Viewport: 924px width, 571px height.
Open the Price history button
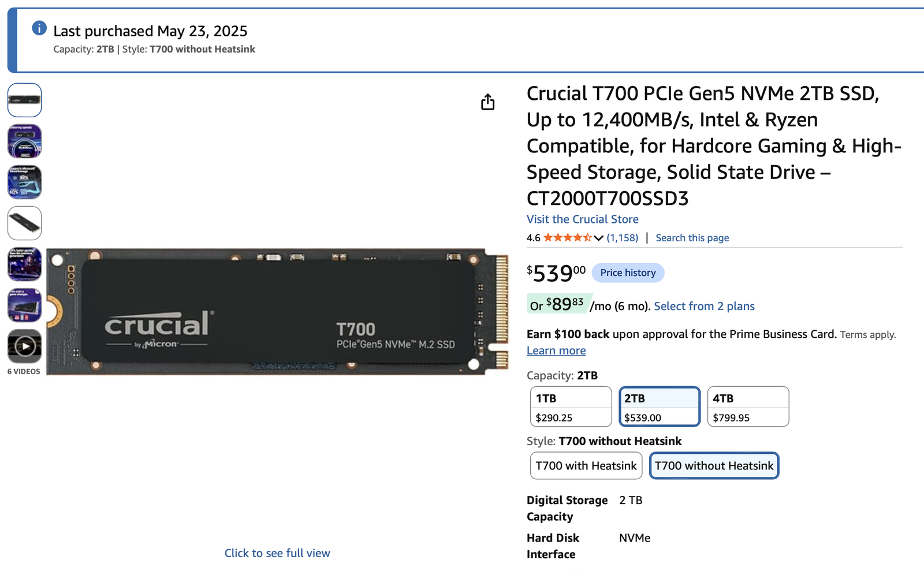tap(628, 273)
